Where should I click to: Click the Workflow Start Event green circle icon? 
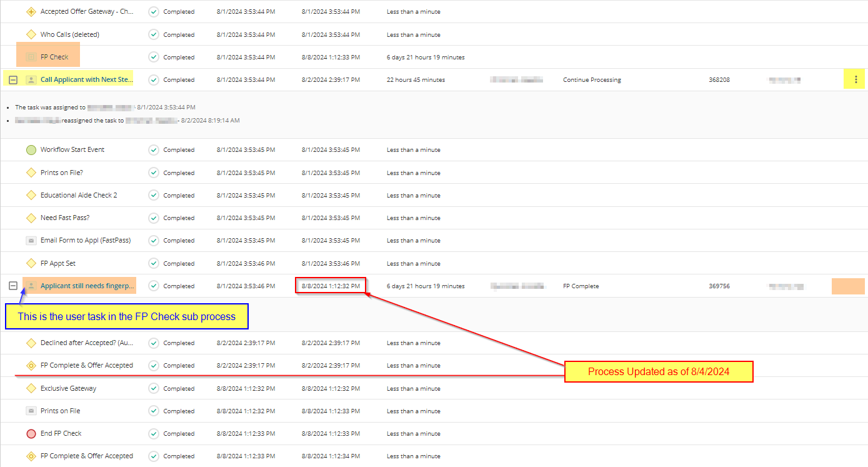point(31,150)
